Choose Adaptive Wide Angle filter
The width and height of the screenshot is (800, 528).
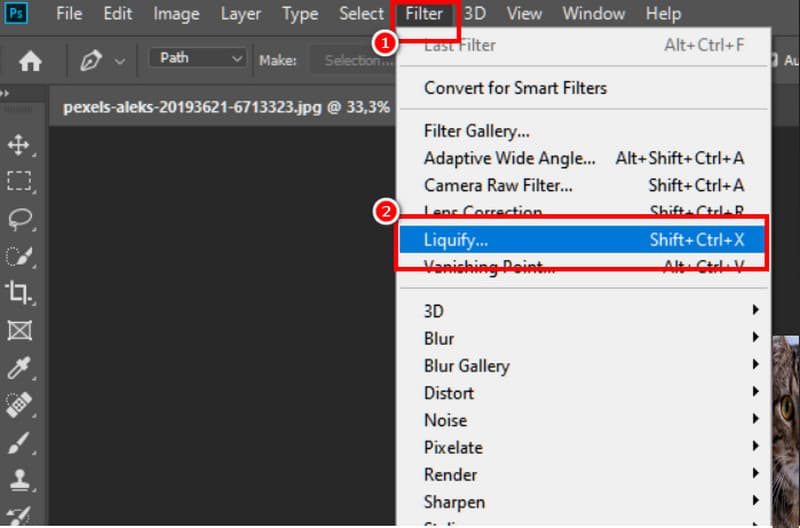click(584, 158)
